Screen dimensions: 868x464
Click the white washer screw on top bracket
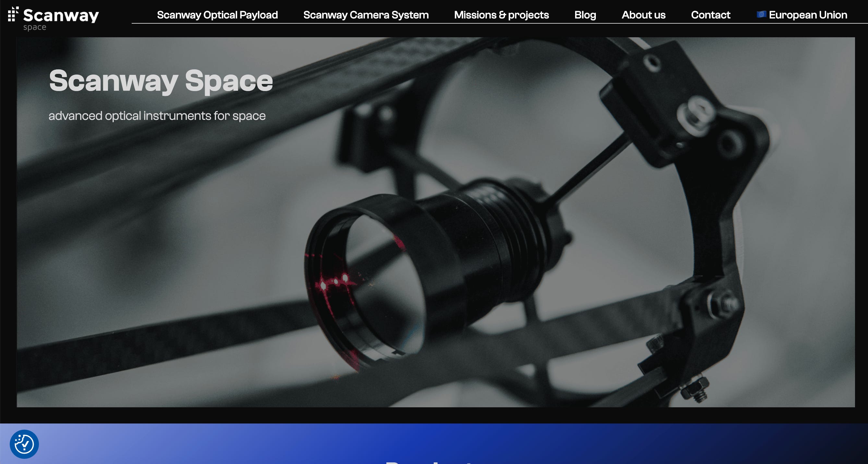(x=696, y=114)
